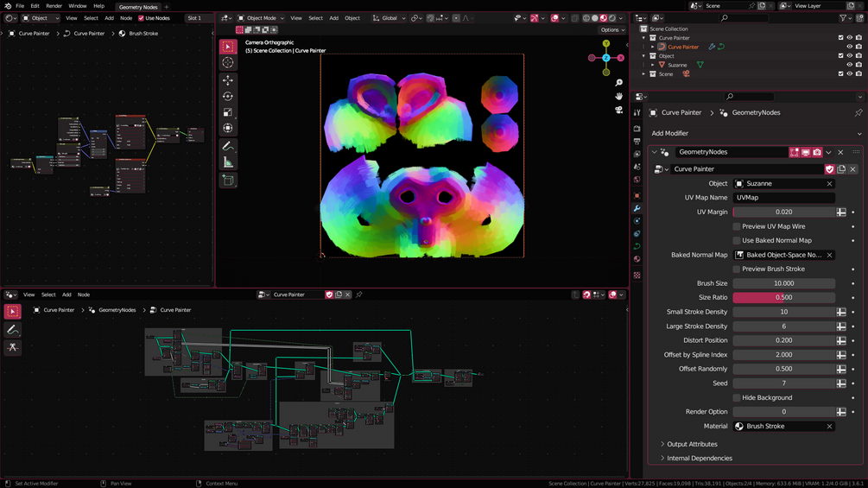Enable Preview Brush Stroke checkbox
The width and height of the screenshot is (868, 488).
tap(736, 269)
